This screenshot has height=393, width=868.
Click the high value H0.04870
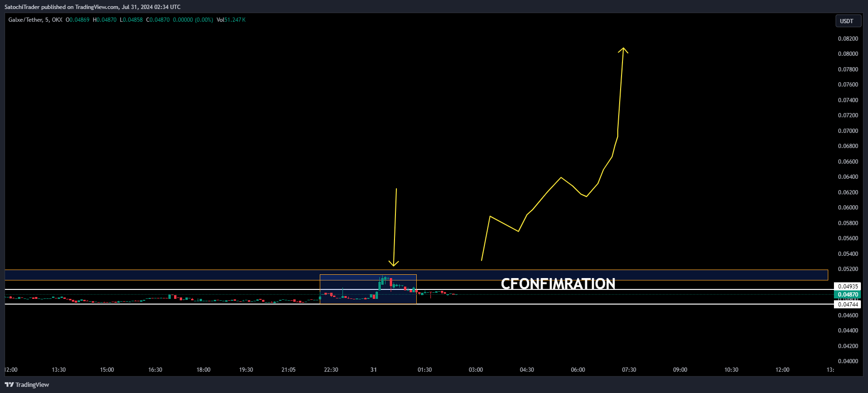(105, 20)
